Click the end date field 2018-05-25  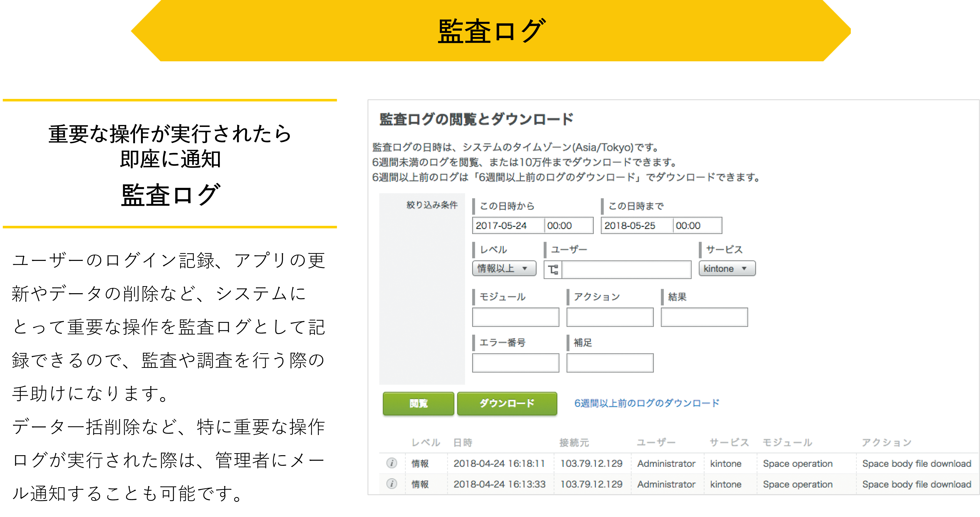point(636,226)
